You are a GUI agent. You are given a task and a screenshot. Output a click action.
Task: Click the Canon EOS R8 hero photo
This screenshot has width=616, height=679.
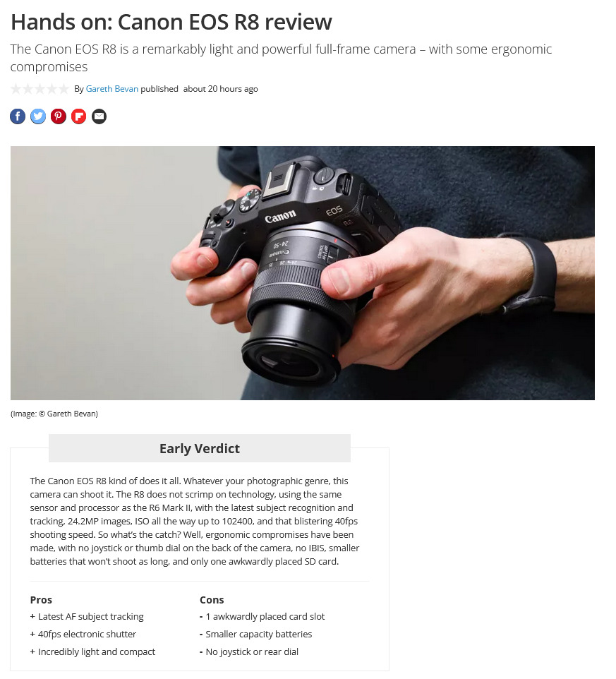tap(303, 273)
